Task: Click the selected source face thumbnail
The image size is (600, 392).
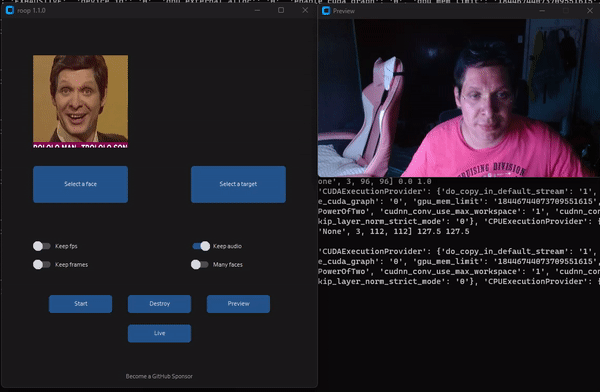Action: coord(80,101)
